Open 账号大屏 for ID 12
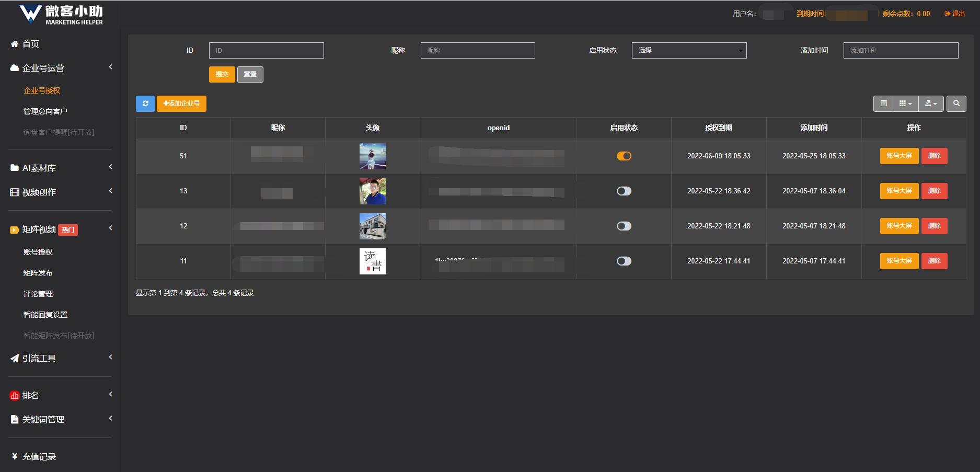 point(899,226)
